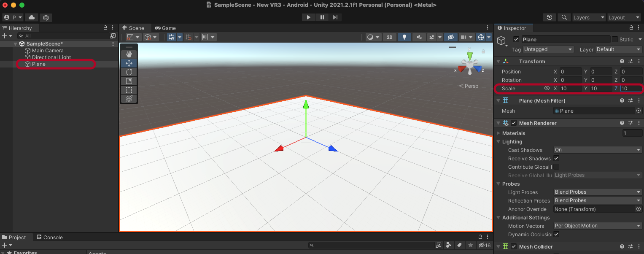
Task: Toggle grid visibility in scene
Action: pyautogui.click(x=172, y=37)
